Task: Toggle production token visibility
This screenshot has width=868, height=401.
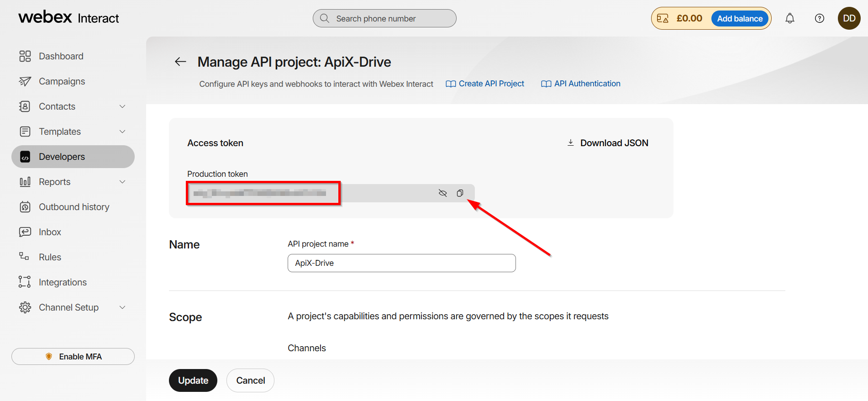Action: coord(442,193)
